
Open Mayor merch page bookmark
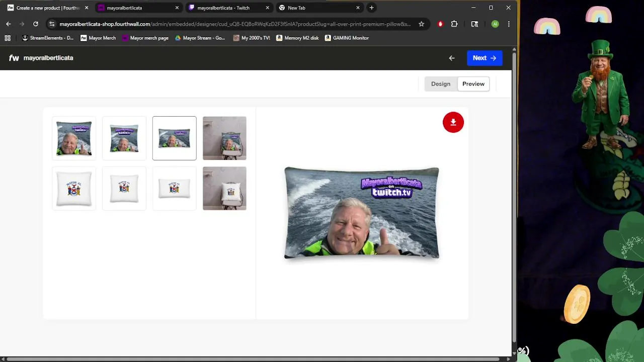[145, 38]
